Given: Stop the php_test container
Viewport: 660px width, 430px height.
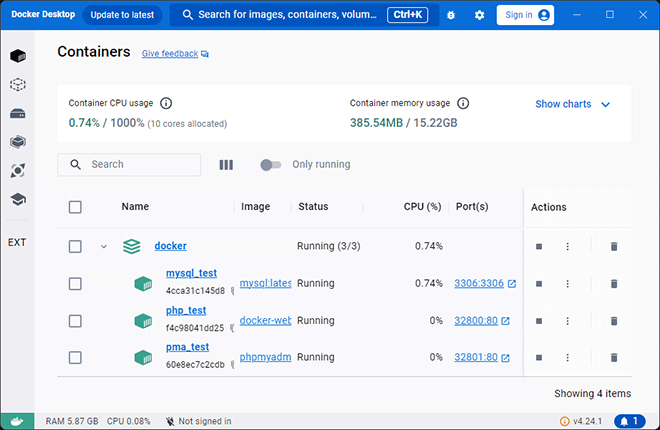Looking at the screenshot, I should 539,321.
